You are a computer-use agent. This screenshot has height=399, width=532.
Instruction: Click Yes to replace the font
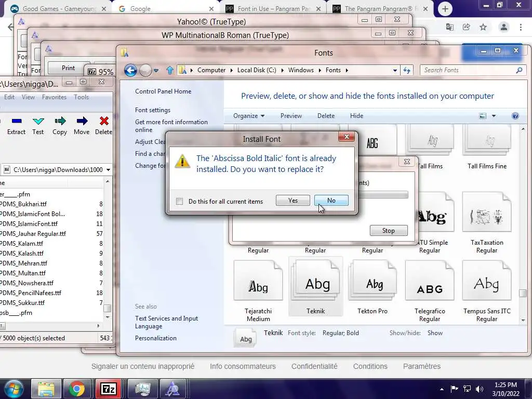(293, 200)
